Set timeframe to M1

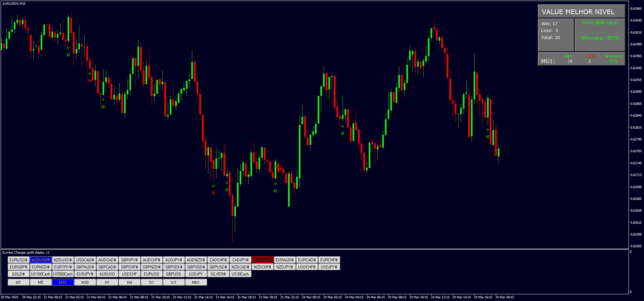pos(18,283)
